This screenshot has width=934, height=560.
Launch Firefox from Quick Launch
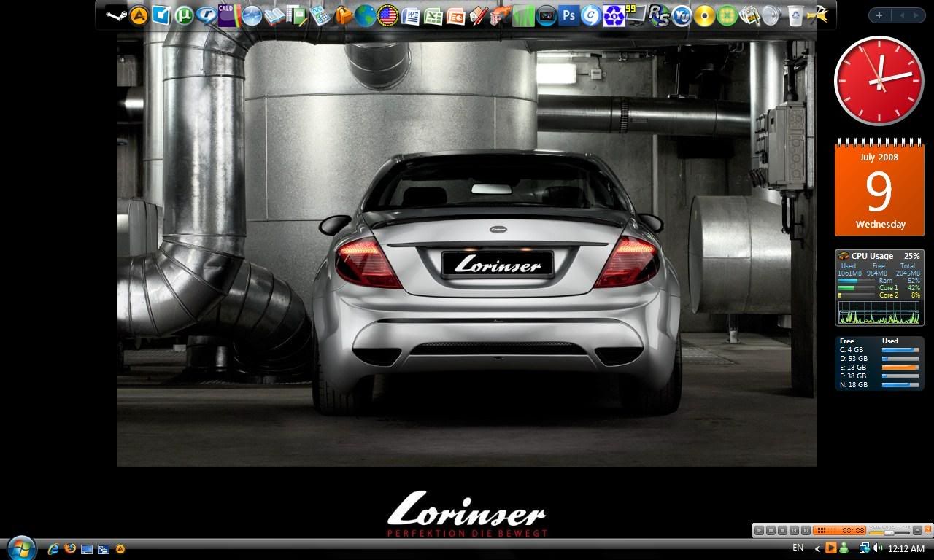click(x=70, y=548)
